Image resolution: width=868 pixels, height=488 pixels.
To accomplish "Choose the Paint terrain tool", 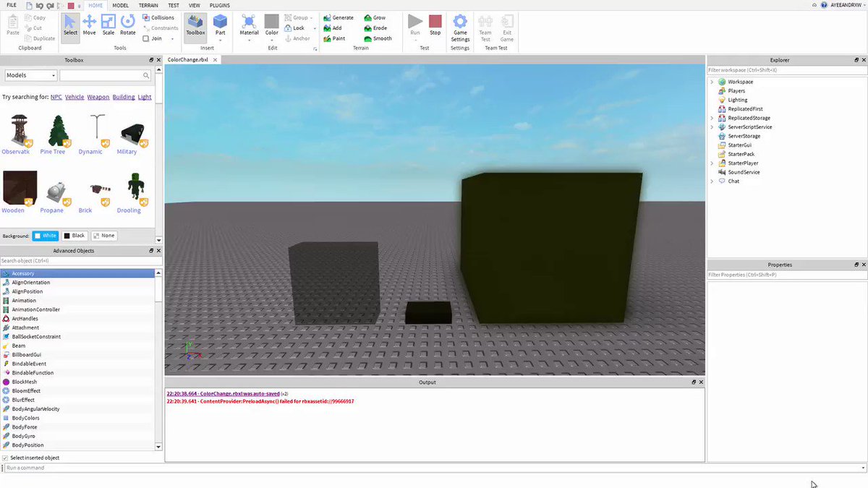I will (x=333, y=38).
